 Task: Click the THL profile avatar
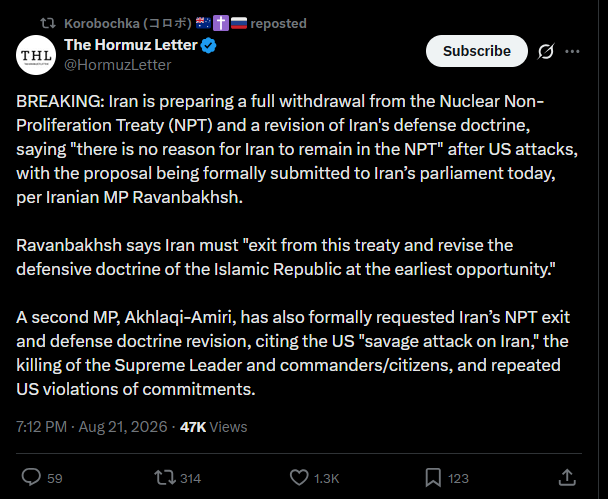36,55
